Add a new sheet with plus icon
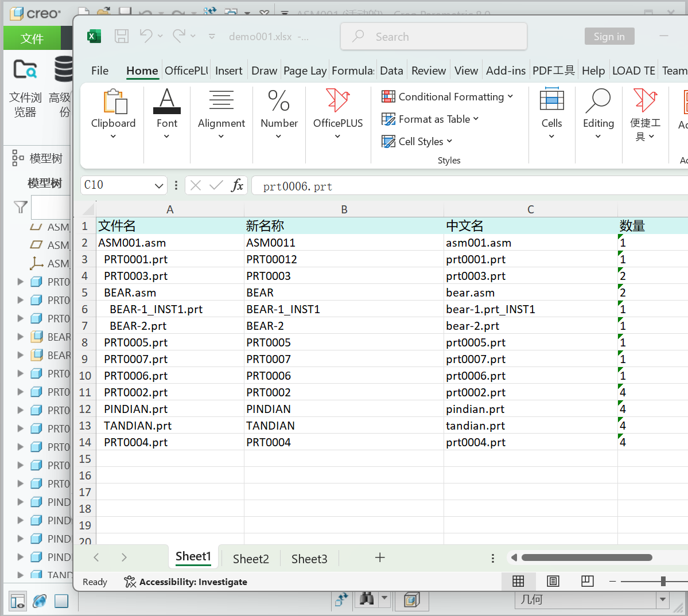Image resolution: width=688 pixels, height=616 pixels. (380, 557)
